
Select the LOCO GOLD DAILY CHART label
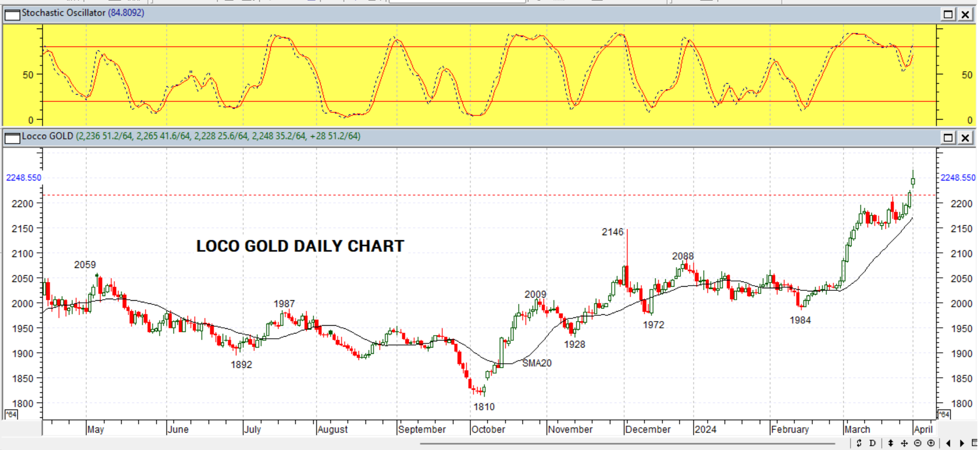point(300,246)
